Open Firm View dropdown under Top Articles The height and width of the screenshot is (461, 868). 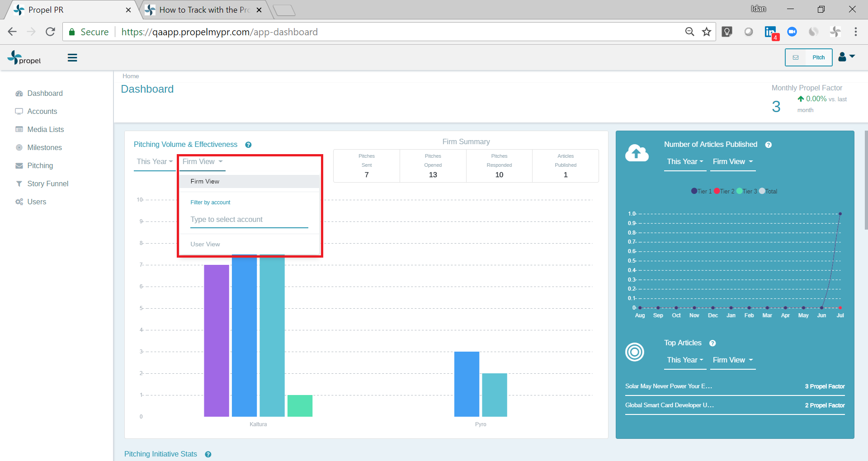tap(733, 360)
